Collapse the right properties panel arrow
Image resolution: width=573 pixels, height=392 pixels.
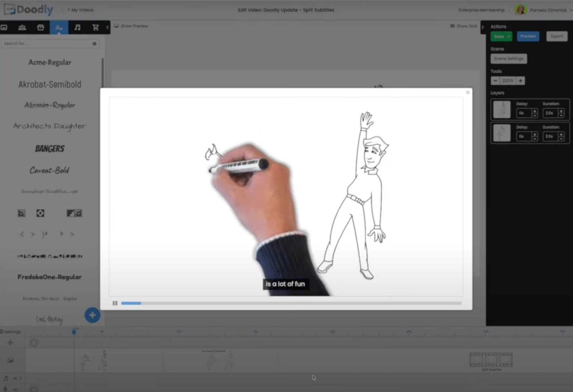(x=482, y=27)
